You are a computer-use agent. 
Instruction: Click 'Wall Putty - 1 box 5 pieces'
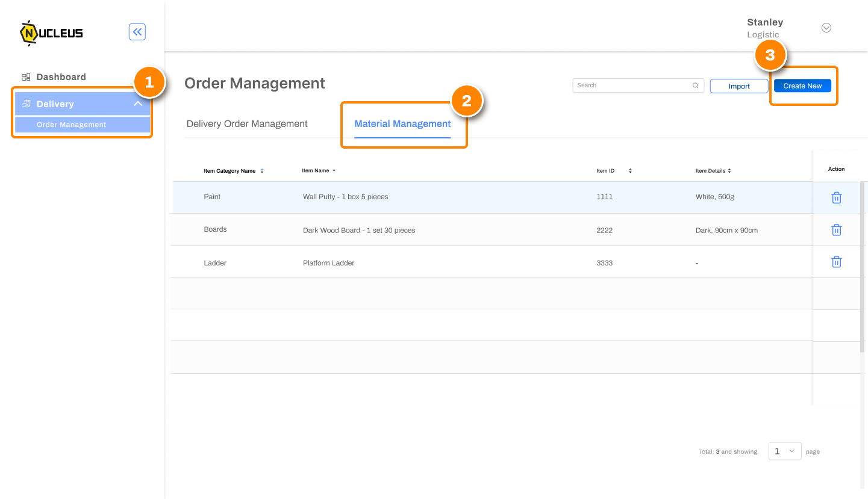346,197
